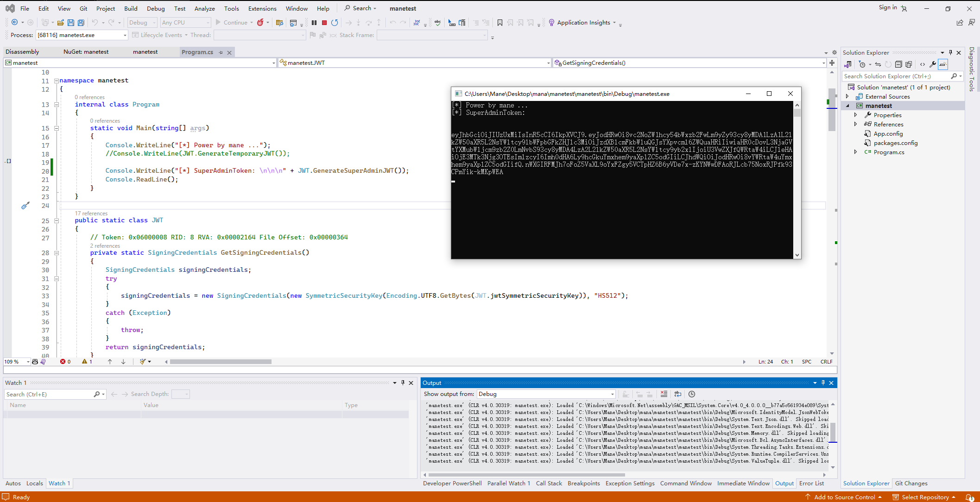Click the clock timestamp icon in Output toolbar
This screenshot has width=980, height=502.
coord(692,394)
